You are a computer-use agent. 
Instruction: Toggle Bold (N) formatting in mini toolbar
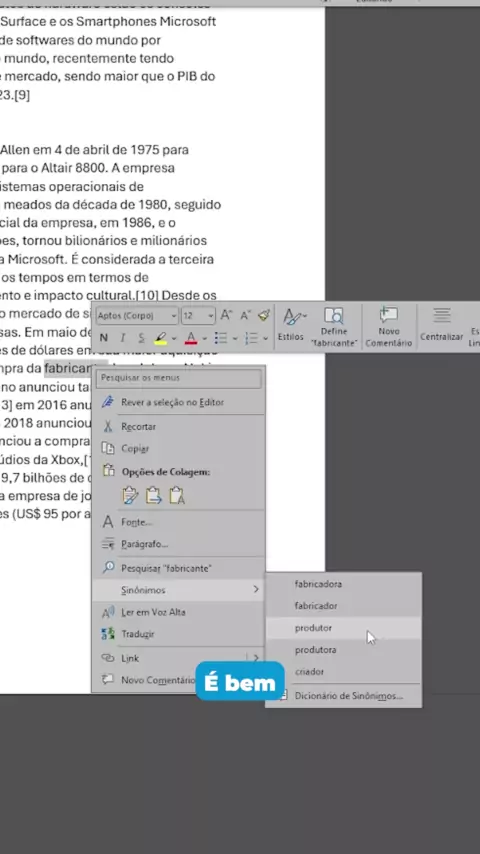pyautogui.click(x=104, y=338)
